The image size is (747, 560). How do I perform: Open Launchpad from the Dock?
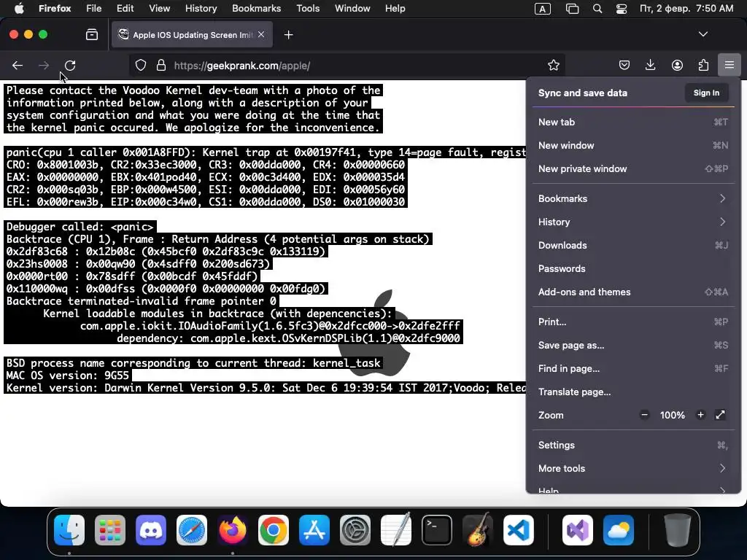click(110, 530)
